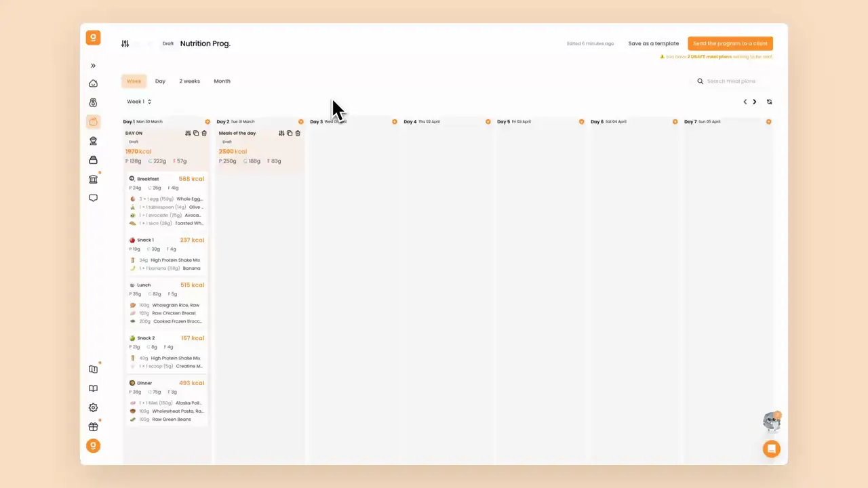Click the Nutrition Prog. title
Image resolution: width=868 pixels, height=488 pixels.
pos(205,43)
